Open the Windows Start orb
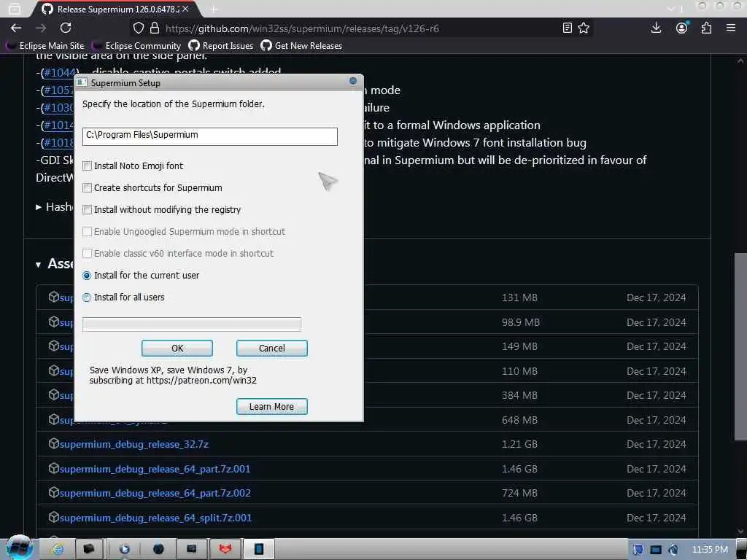747x560 pixels. 19,548
